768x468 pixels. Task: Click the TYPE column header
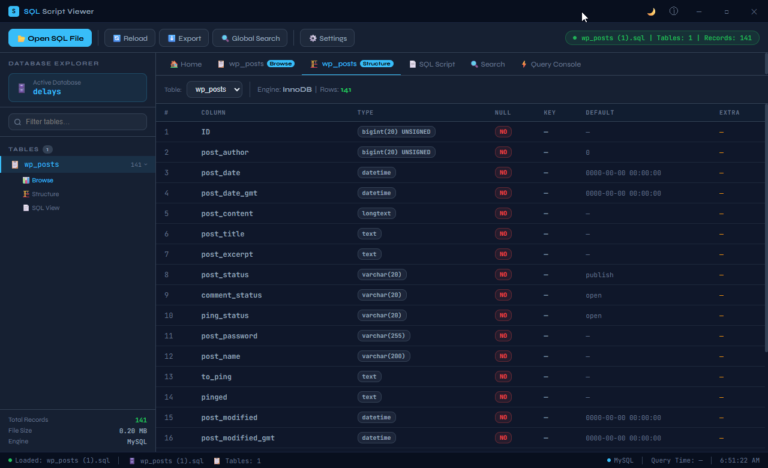pos(365,113)
